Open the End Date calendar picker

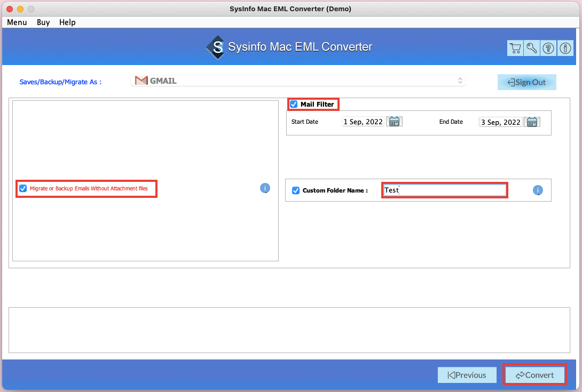[532, 122]
